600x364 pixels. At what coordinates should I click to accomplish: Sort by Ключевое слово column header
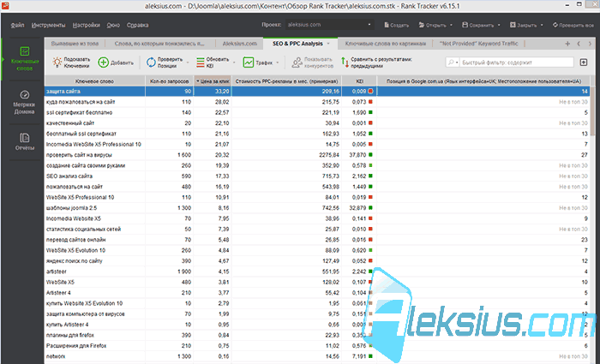(94, 81)
